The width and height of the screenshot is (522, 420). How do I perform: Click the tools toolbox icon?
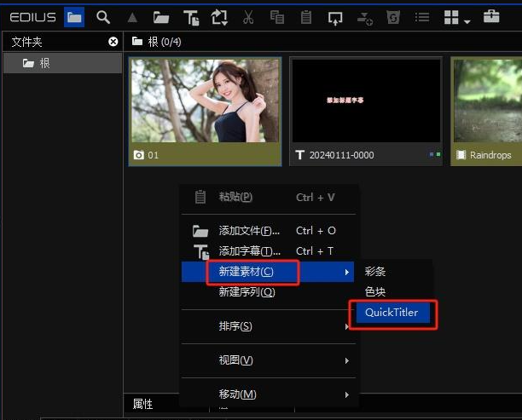pyautogui.click(x=491, y=17)
